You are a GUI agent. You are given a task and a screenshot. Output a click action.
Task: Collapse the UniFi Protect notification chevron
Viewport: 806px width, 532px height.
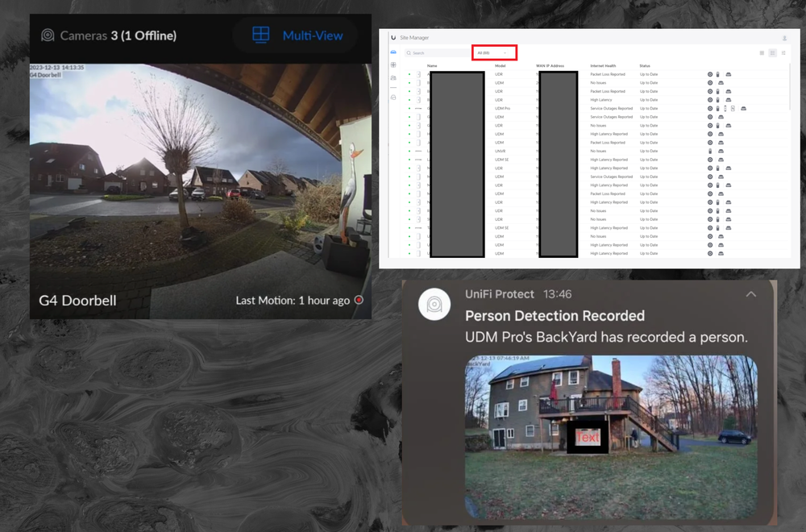tap(750, 294)
